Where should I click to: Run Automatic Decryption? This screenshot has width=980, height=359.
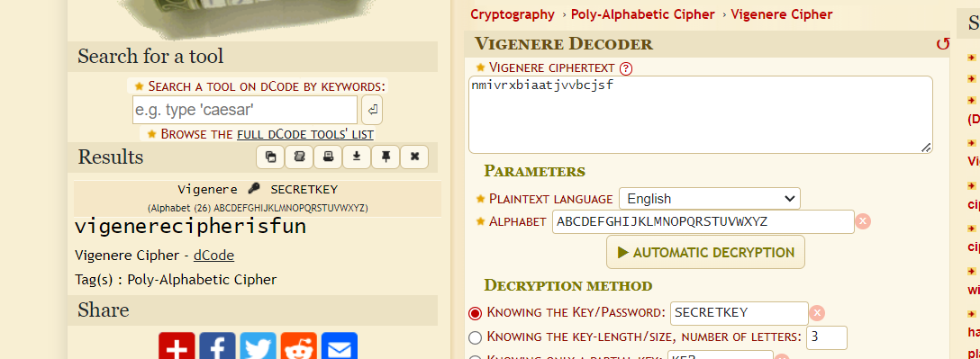pyautogui.click(x=705, y=252)
